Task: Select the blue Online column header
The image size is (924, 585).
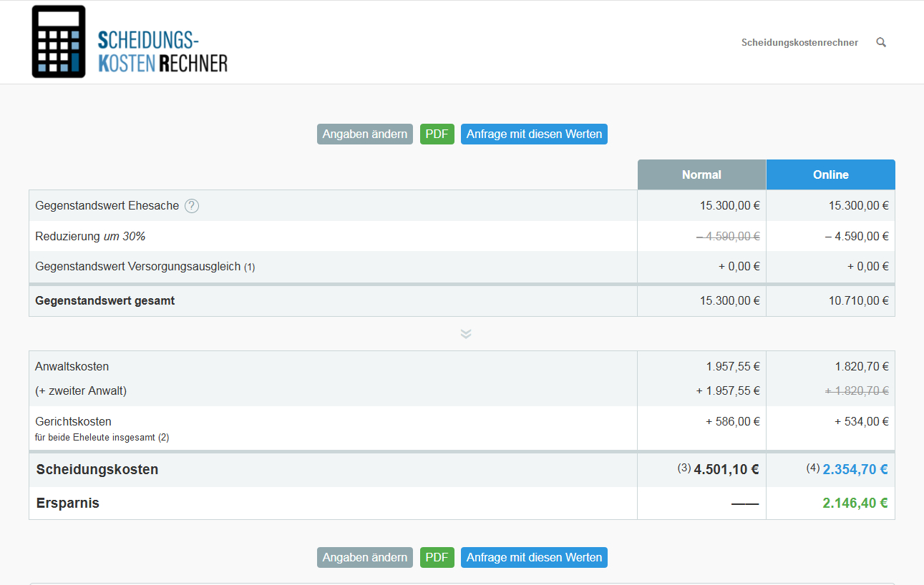Action: pyautogui.click(x=830, y=174)
